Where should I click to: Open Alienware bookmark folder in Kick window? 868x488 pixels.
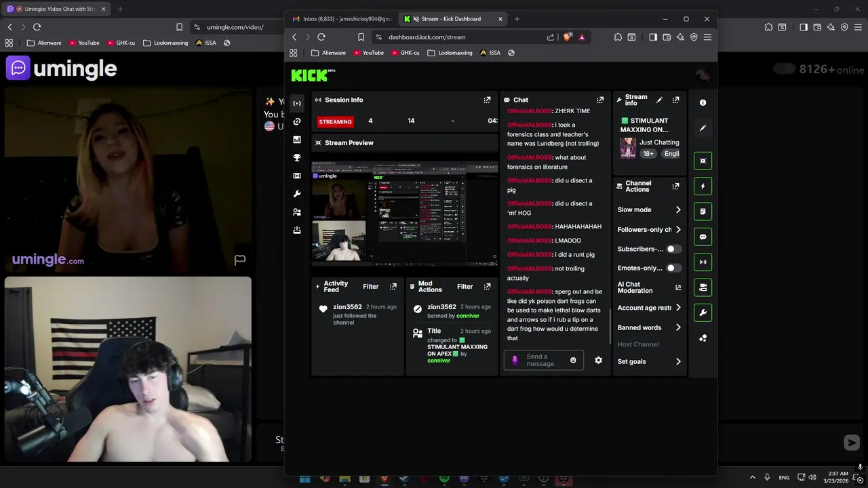click(328, 53)
